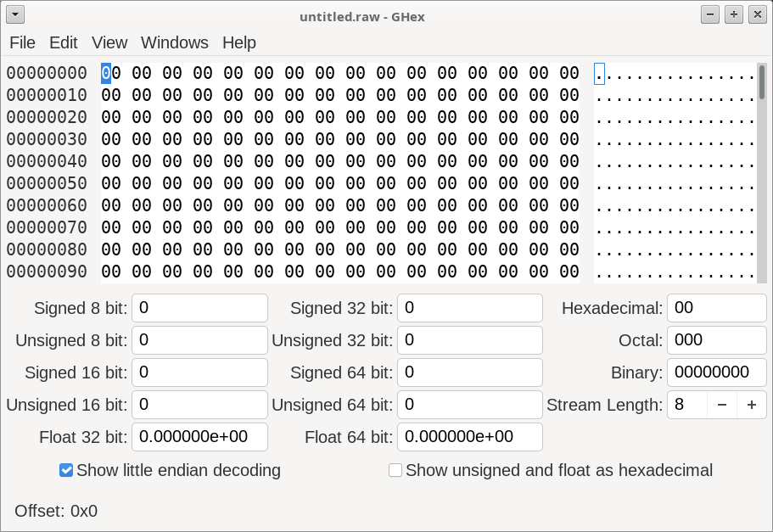Image resolution: width=773 pixels, height=532 pixels.
Task: Open the window menu dropdown arrow
Action: [x=15, y=14]
